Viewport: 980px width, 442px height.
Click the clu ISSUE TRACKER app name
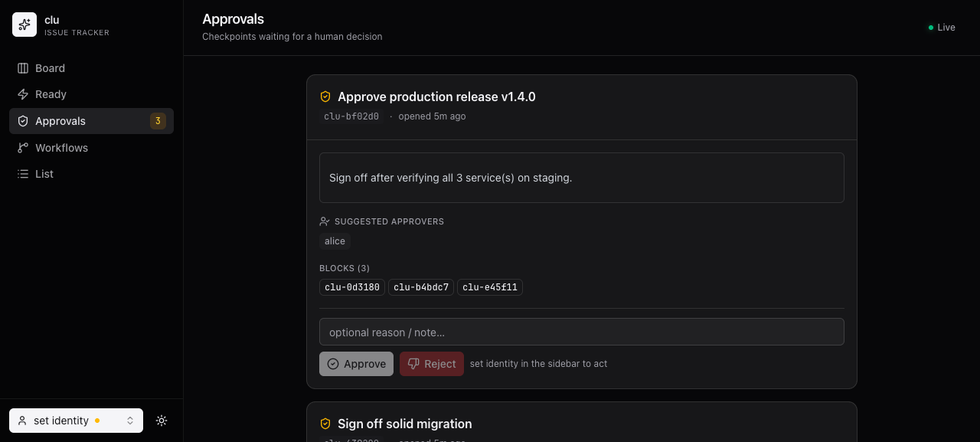pos(77,25)
